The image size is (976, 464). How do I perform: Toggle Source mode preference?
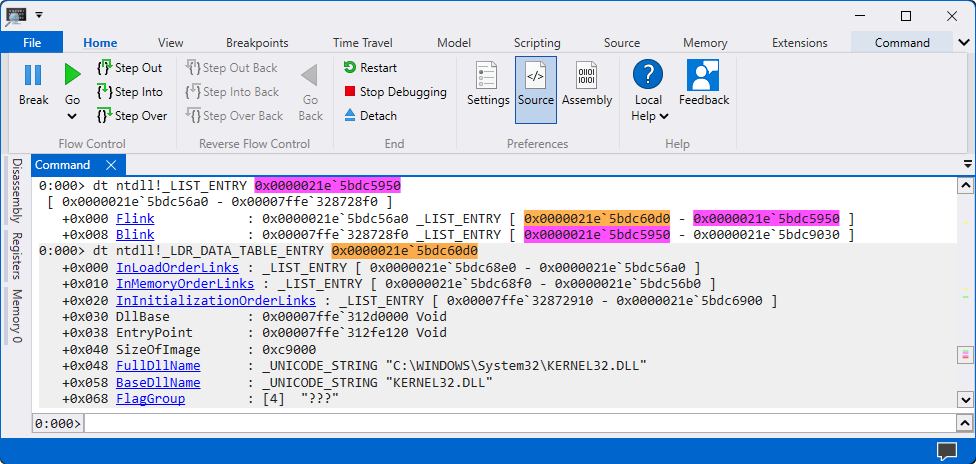click(x=535, y=85)
